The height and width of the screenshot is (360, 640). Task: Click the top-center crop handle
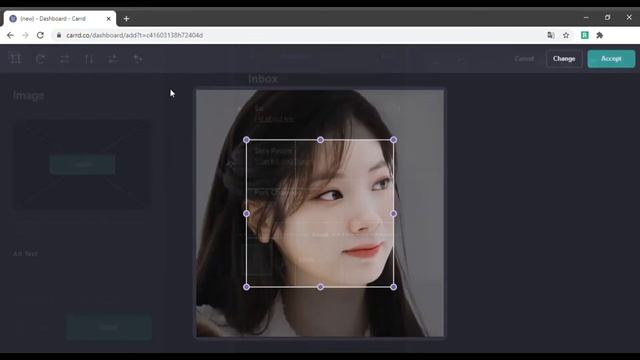pyautogui.click(x=320, y=140)
